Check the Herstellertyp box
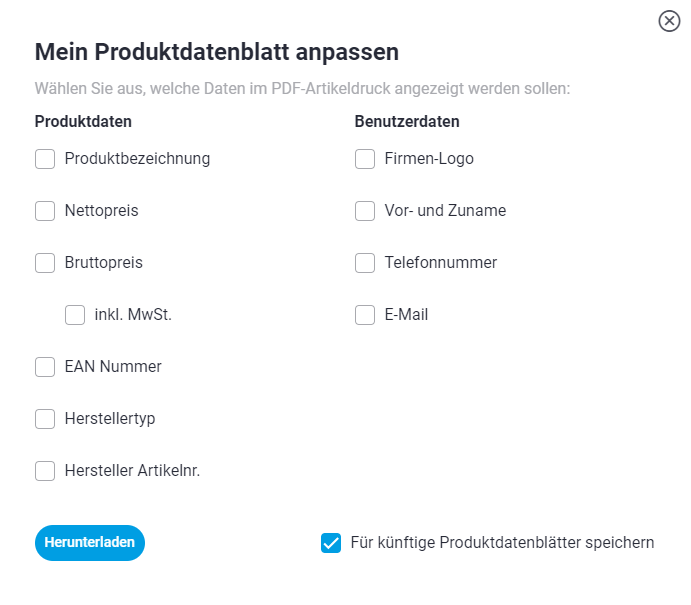 [x=45, y=419]
